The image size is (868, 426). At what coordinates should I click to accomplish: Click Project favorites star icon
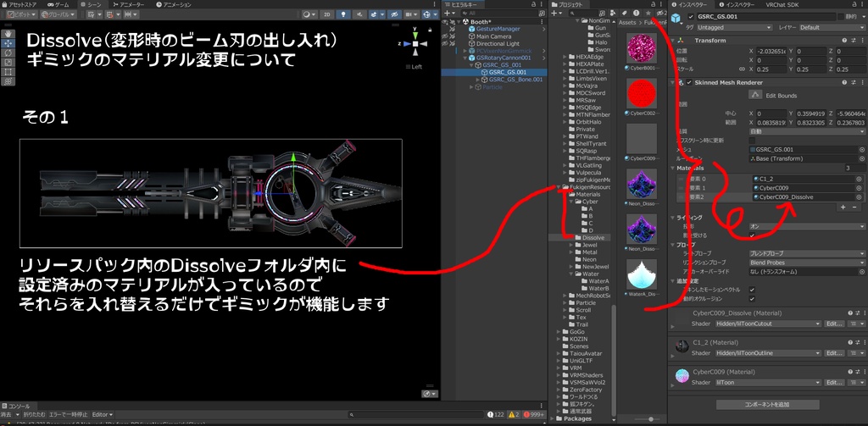click(x=648, y=13)
